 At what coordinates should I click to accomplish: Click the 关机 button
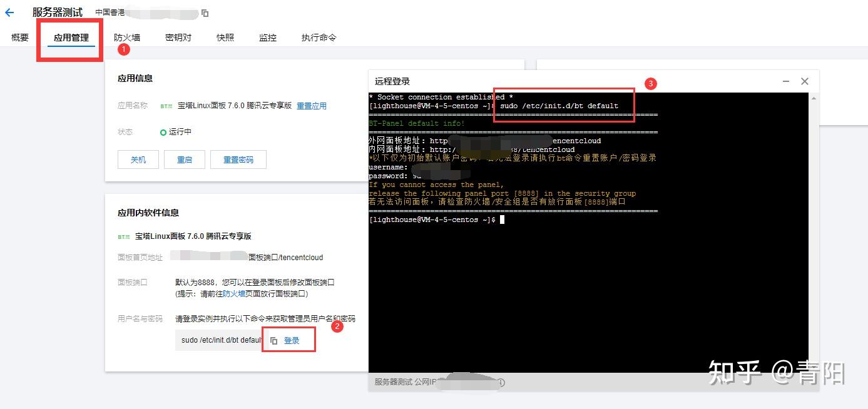tap(138, 159)
